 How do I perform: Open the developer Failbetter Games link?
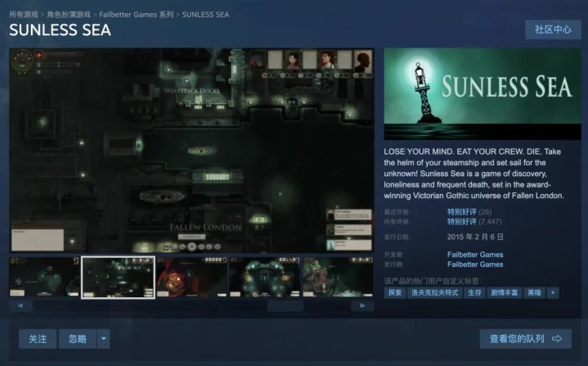(x=475, y=255)
